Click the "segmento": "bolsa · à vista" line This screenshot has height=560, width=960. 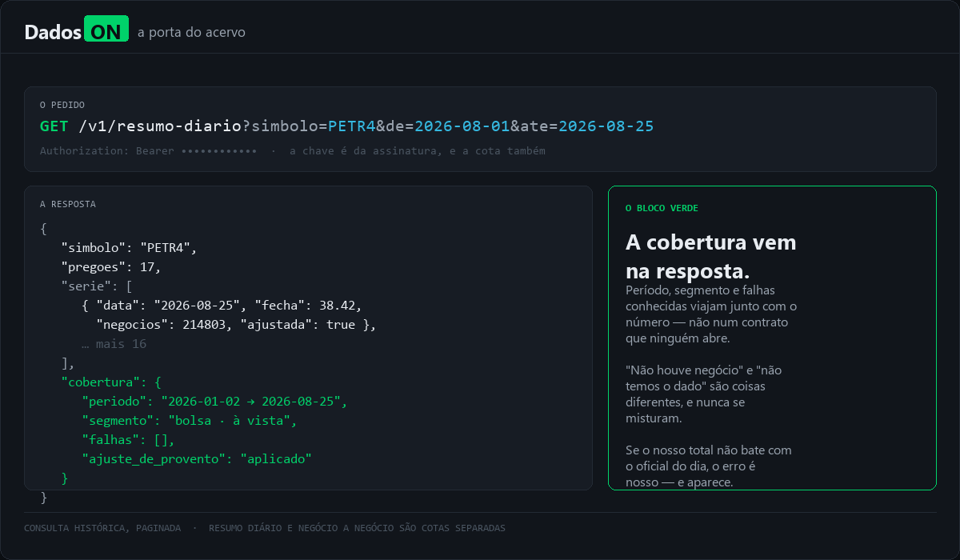[190, 421]
